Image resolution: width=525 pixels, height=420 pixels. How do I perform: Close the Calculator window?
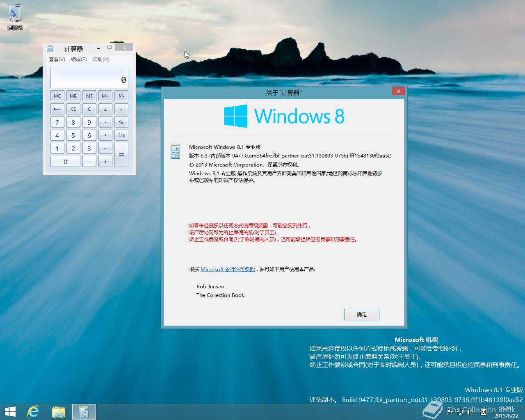(x=124, y=48)
